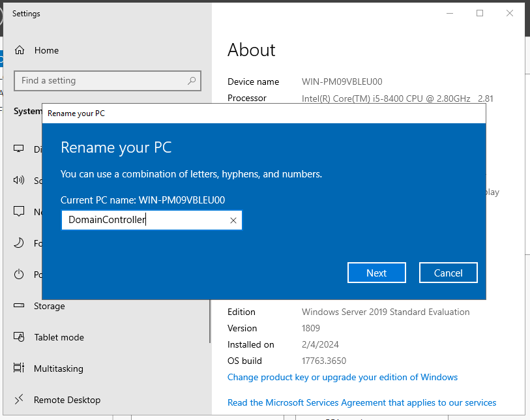Select the Sound speaker icon in sidebar
The width and height of the screenshot is (530, 420).
(x=20, y=181)
